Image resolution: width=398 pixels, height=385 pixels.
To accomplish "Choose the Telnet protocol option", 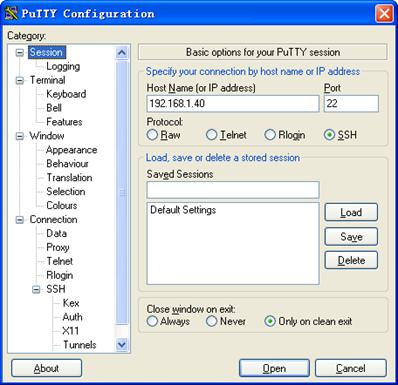I will (x=211, y=135).
